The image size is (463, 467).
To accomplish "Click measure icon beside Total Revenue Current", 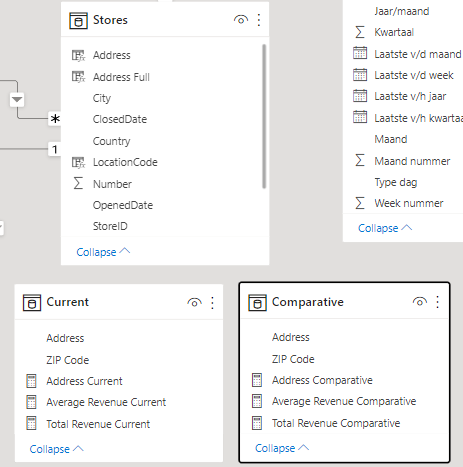I will (x=31, y=423).
